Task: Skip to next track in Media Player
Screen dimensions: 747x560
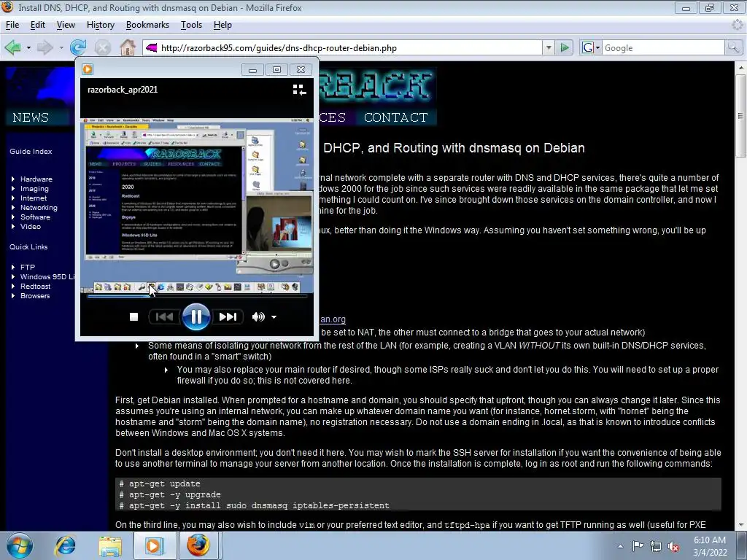Action: point(228,316)
